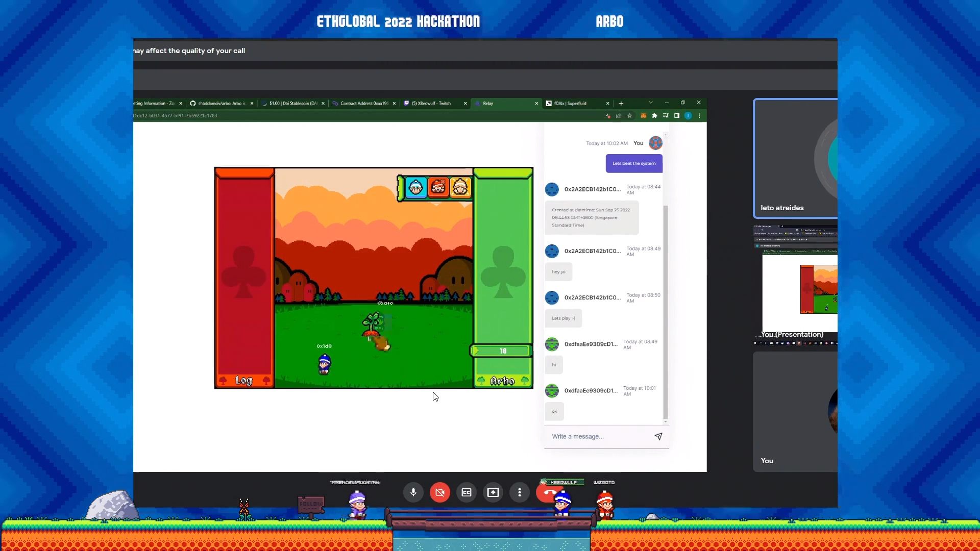980x551 pixels.
Task: Click the green Arbo team panel
Action: (x=503, y=278)
